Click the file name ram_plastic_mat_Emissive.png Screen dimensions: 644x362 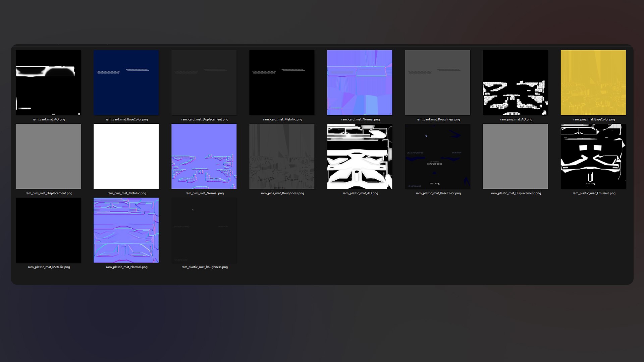(x=594, y=193)
